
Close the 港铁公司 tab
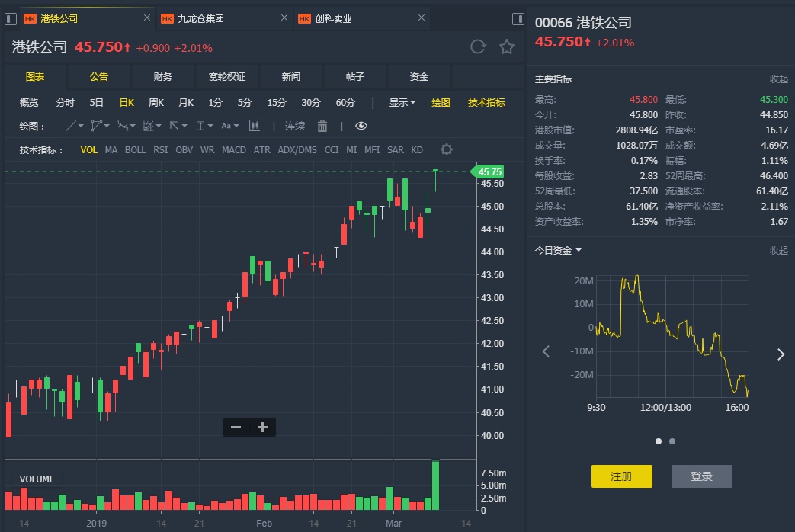147,18
